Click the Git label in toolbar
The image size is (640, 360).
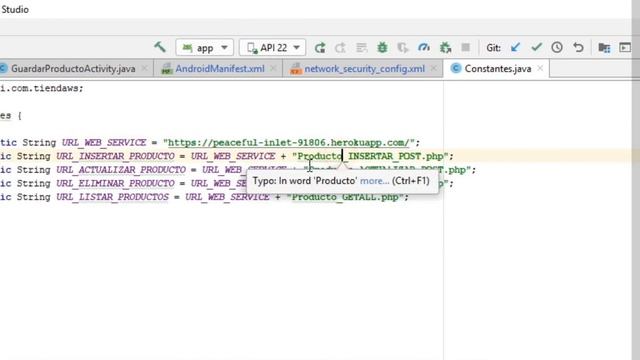(x=493, y=48)
